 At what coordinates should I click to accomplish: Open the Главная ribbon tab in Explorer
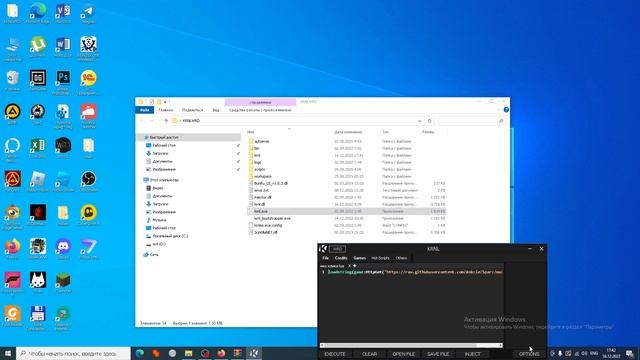click(166, 110)
